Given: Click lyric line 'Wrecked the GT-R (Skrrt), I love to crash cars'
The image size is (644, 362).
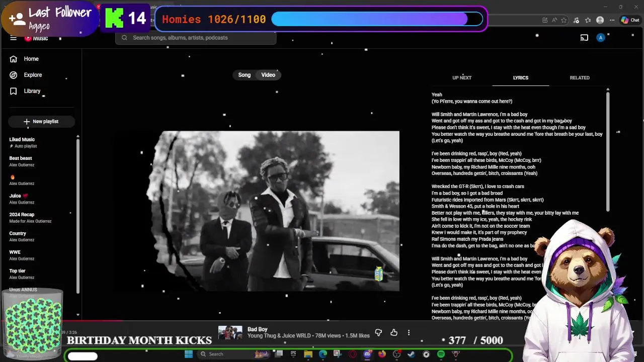Looking at the screenshot, I should [477, 187].
